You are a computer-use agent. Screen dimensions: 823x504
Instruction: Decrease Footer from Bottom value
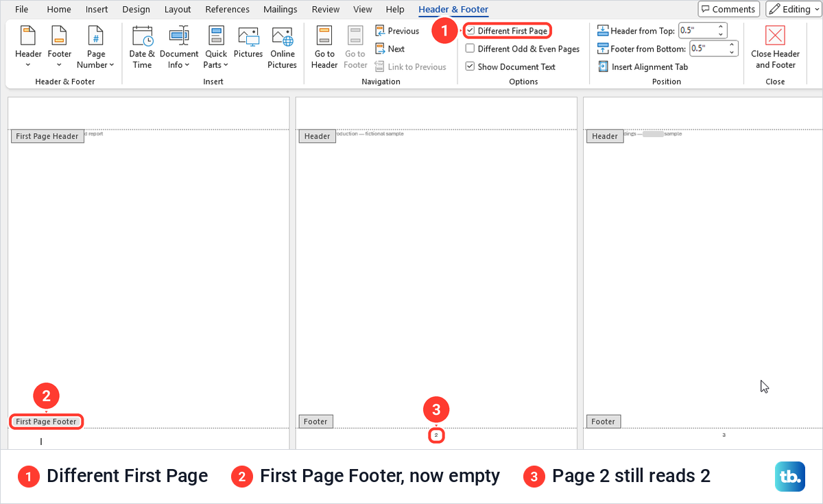tap(732, 52)
